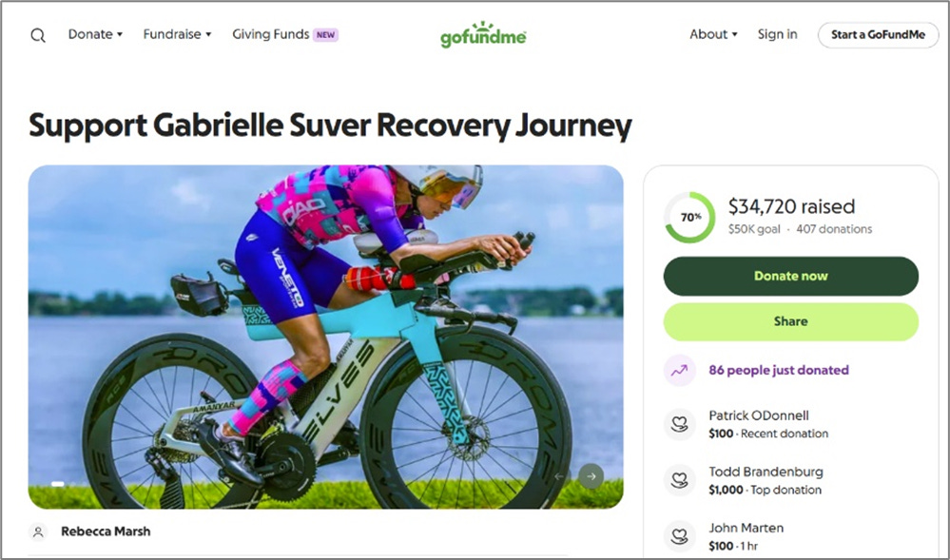The image size is (950, 560).
Task: Open the About dropdown menu
Action: coord(713,34)
